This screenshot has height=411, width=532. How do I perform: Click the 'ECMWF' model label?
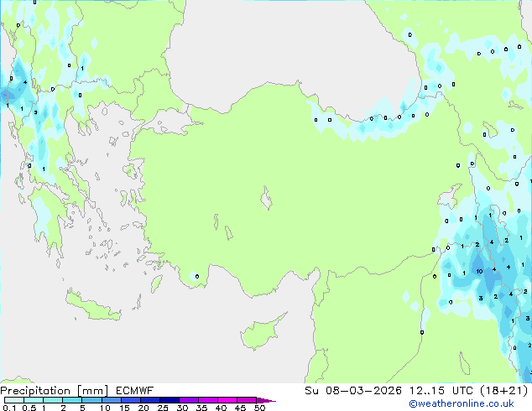[x=135, y=391]
